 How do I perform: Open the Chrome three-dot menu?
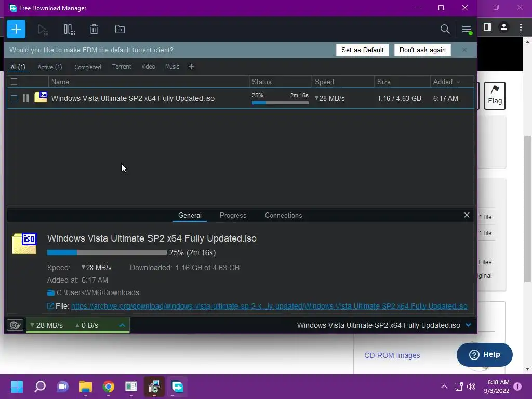click(521, 27)
